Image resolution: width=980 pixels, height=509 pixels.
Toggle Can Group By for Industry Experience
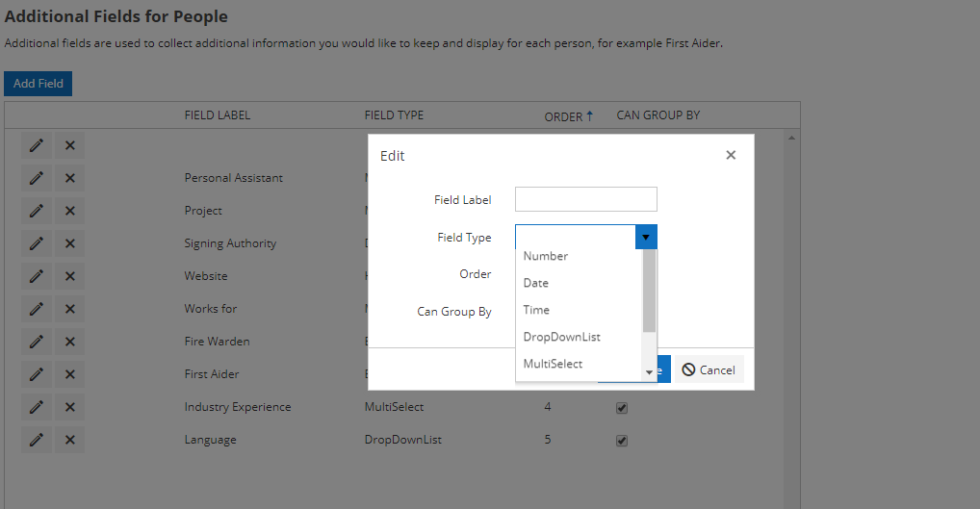(x=622, y=408)
